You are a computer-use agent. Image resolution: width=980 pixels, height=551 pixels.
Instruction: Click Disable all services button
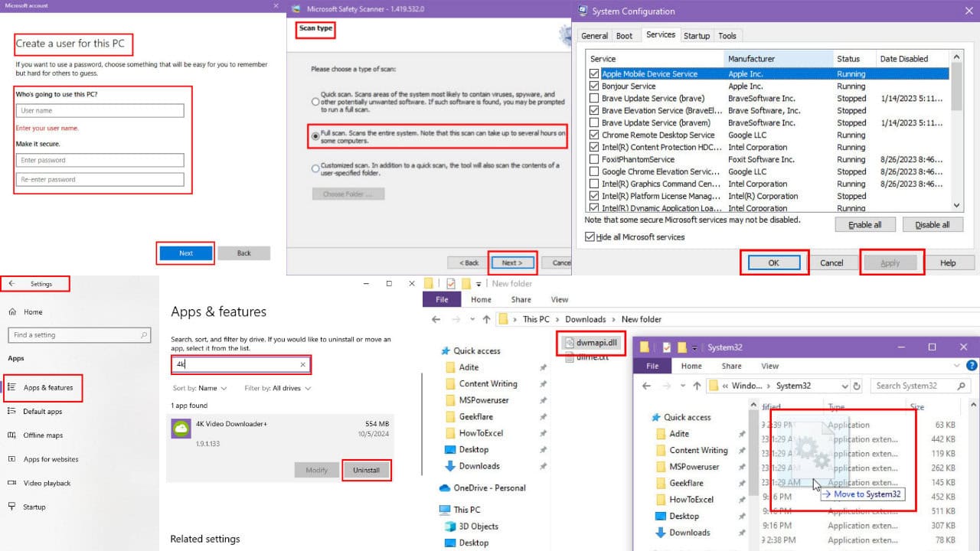pyautogui.click(x=933, y=225)
